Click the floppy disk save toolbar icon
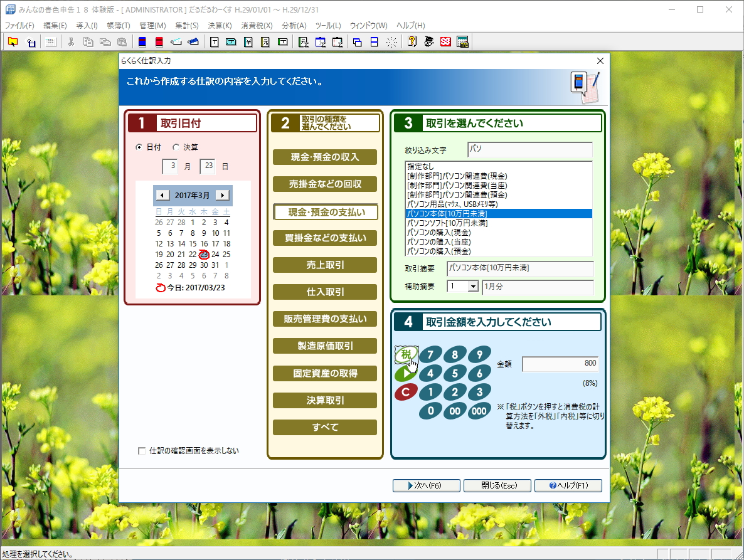Image resolution: width=744 pixels, height=560 pixels. tap(31, 42)
